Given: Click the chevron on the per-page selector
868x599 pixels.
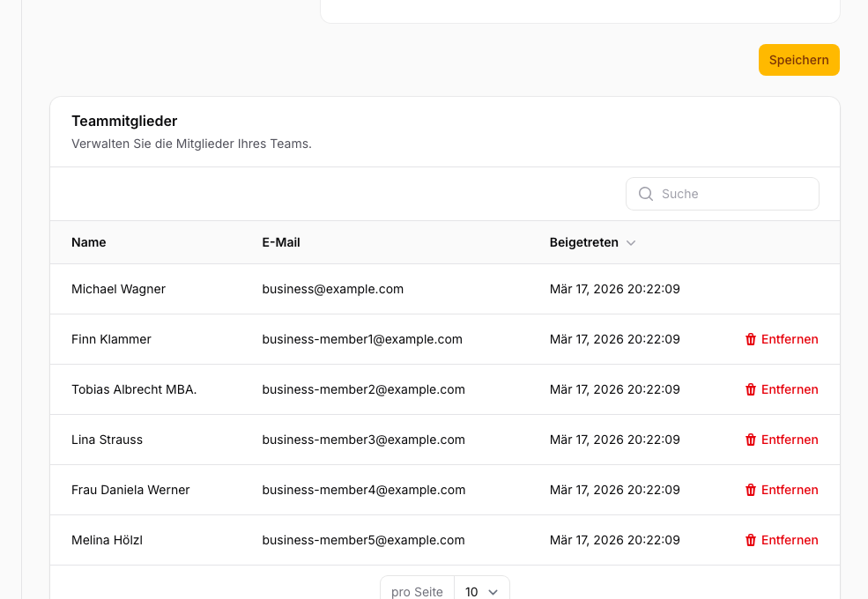Looking at the screenshot, I should 493,592.
